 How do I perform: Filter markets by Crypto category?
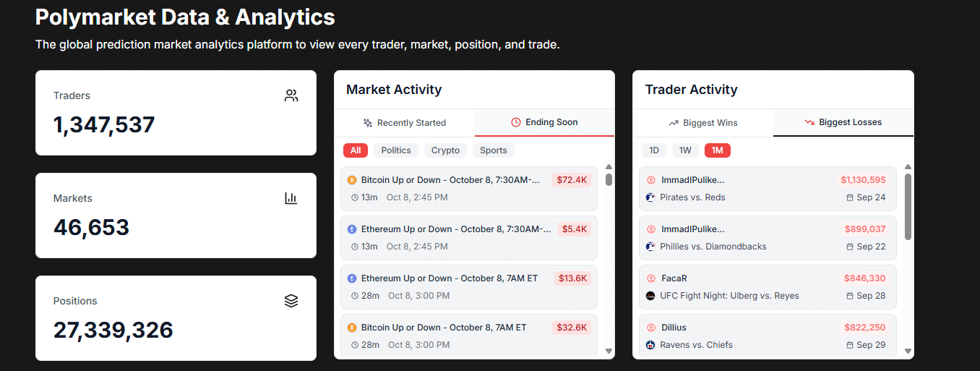[x=445, y=150]
